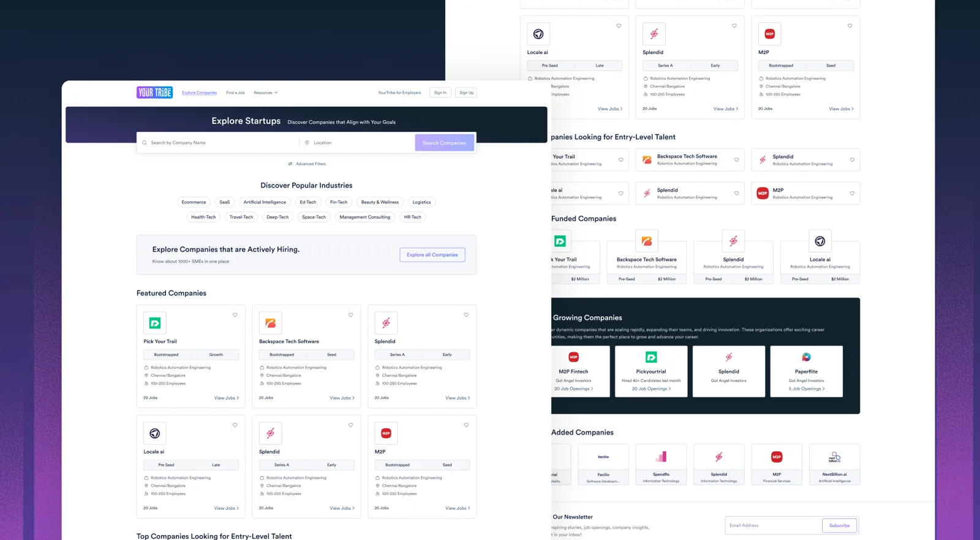Toggle the heart beside Backspace Tech Software in the entry-level list
The width and height of the screenshot is (980, 540).
pos(737,160)
